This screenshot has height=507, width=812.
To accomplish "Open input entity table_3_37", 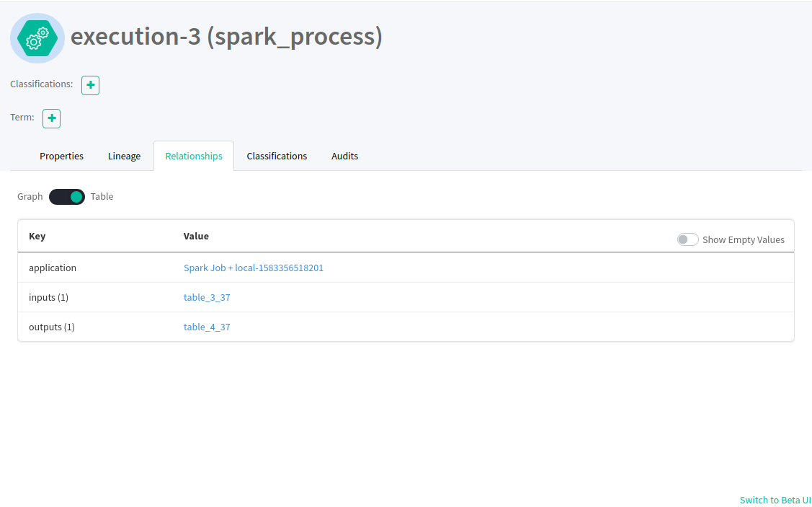I will pos(207,298).
